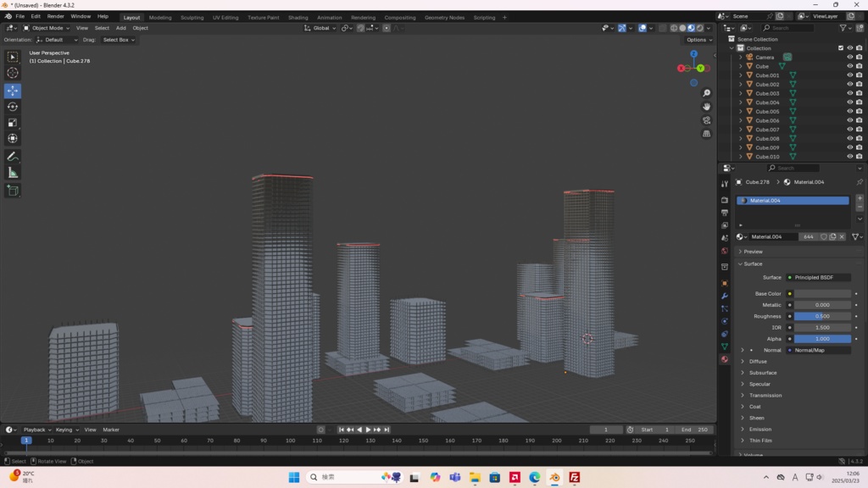Select the Select Box tool in toolbar
Viewport: 868px width, 488px height.
(13, 57)
